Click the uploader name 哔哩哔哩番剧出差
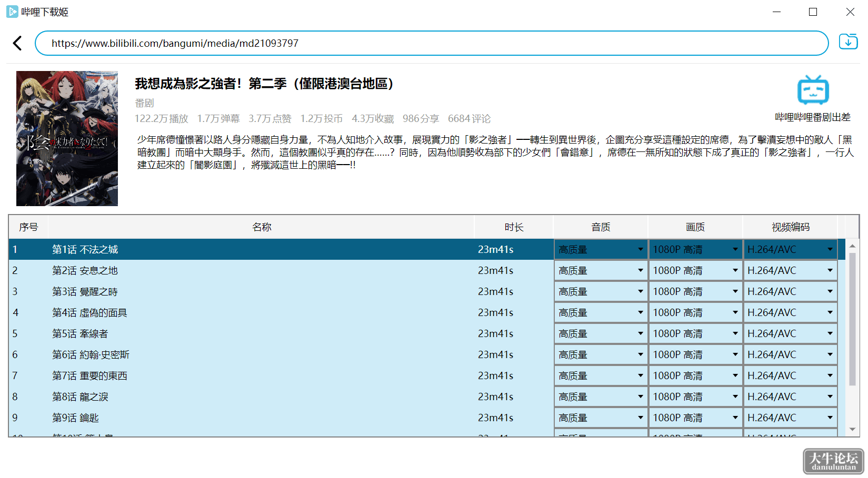 pos(813,117)
